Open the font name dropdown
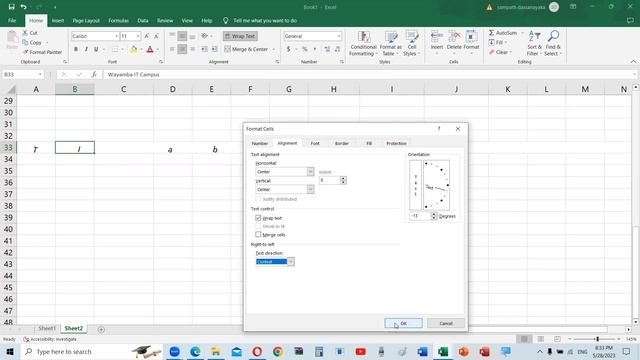Image resolution: width=640 pixels, height=360 pixels. 116,36
